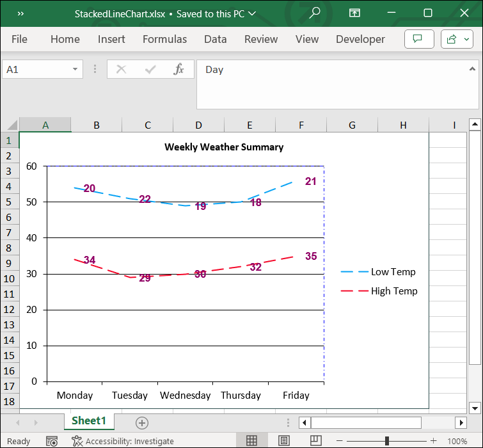Switch to the View tab

click(x=307, y=39)
